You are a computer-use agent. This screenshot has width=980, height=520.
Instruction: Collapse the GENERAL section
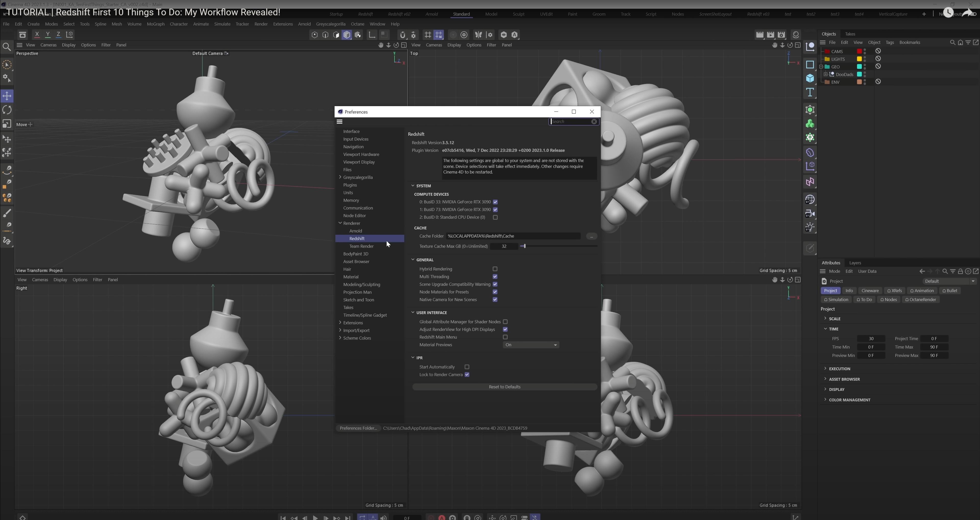[413, 260]
